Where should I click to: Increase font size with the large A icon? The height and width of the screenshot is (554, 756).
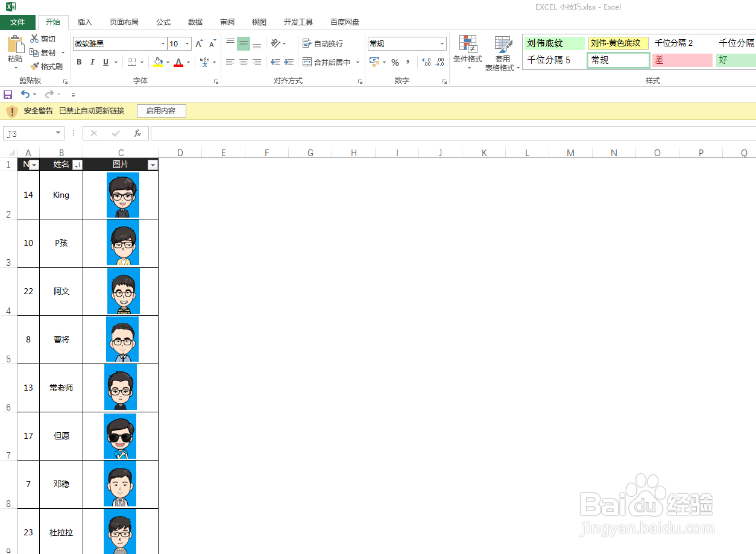click(199, 43)
